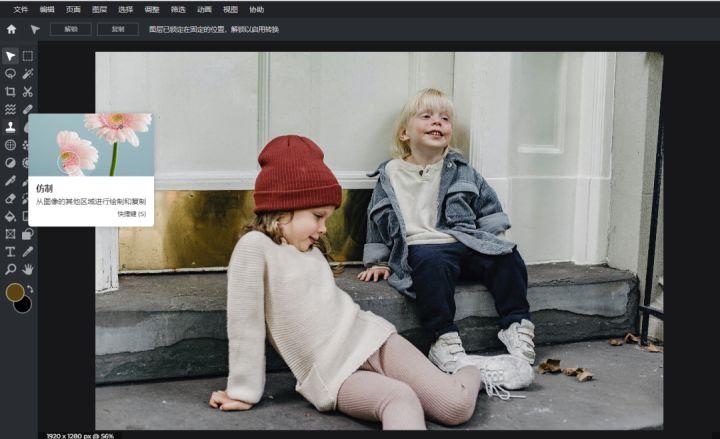
Task: Select the Text tool
Action: [x=10, y=252]
